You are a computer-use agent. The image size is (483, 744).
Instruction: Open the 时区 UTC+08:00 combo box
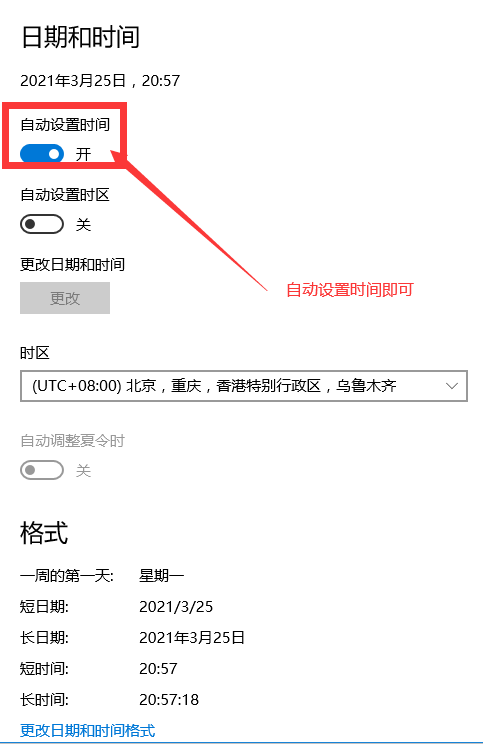(x=244, y=386)
